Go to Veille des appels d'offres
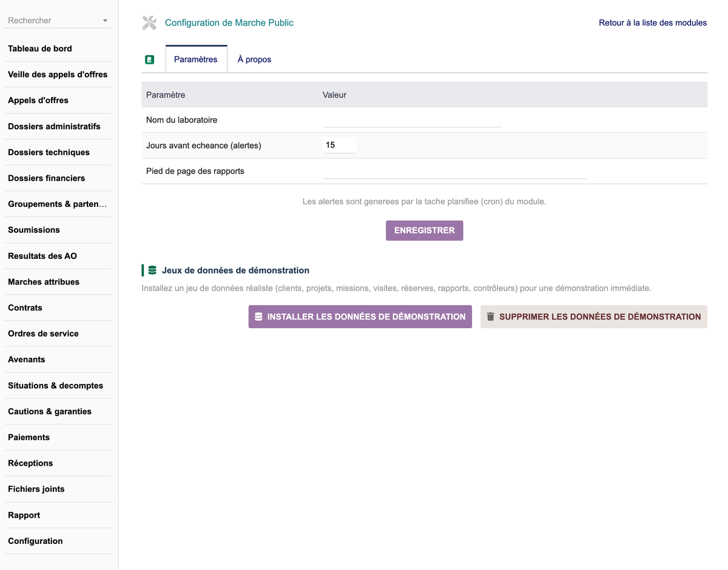Screen dimensions: 728x570 pyautogui.click(x=58, y=75)
